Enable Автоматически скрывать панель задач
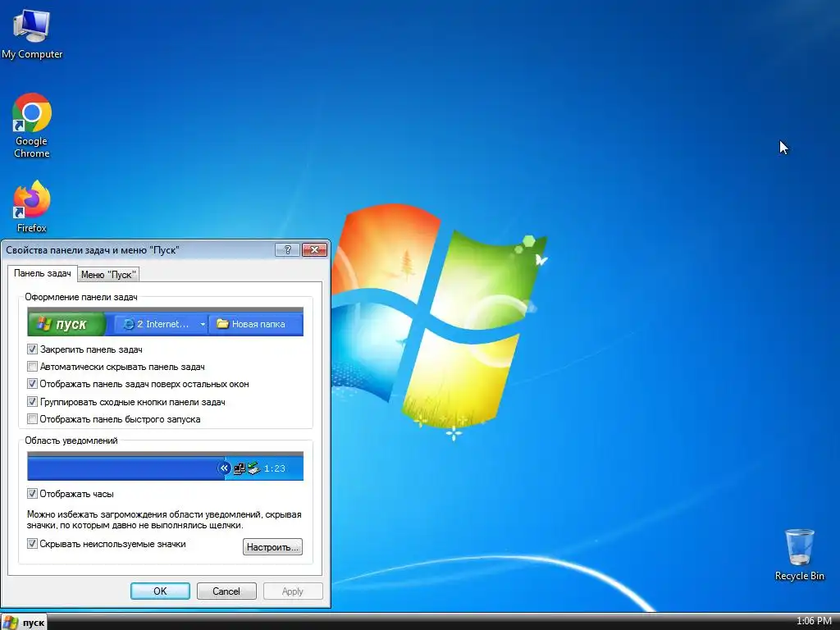This screenshot has width=840, height=630. pyautogui.click(x=32, y=367)
